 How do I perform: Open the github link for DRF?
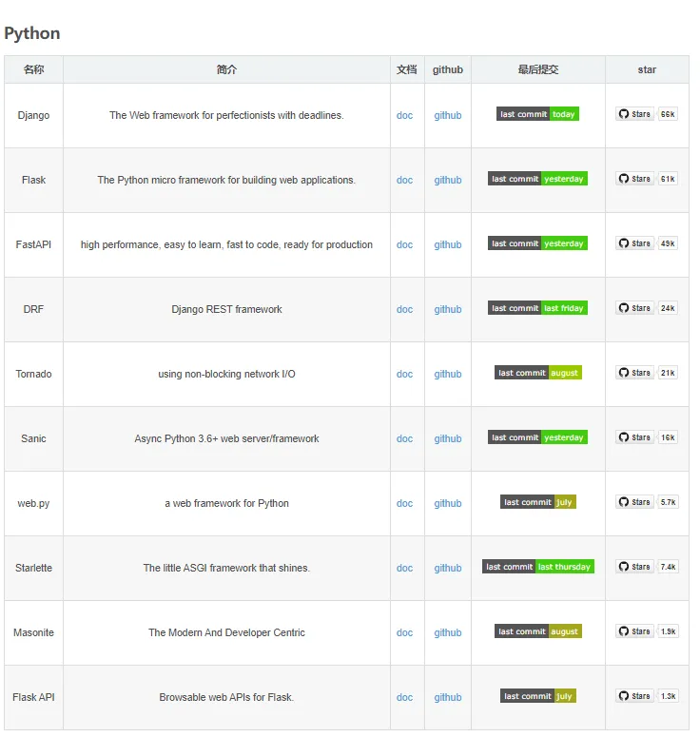pos(448,309)
